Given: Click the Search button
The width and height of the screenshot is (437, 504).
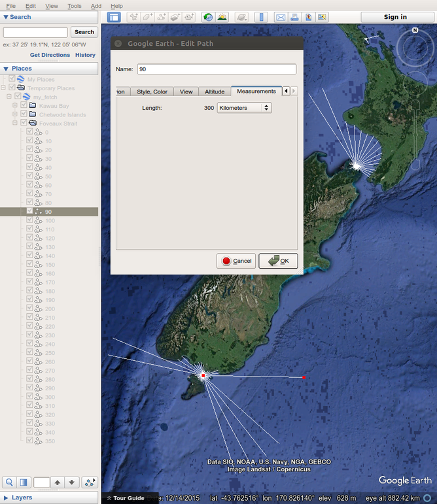Looking at the screenshot, I should 84,32.
